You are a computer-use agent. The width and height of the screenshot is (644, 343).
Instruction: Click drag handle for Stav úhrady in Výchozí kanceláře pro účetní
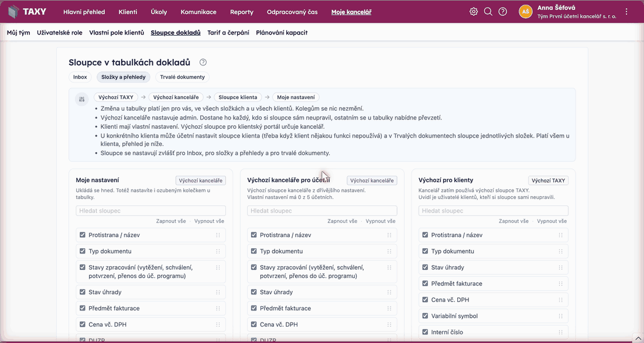[389, 292]
